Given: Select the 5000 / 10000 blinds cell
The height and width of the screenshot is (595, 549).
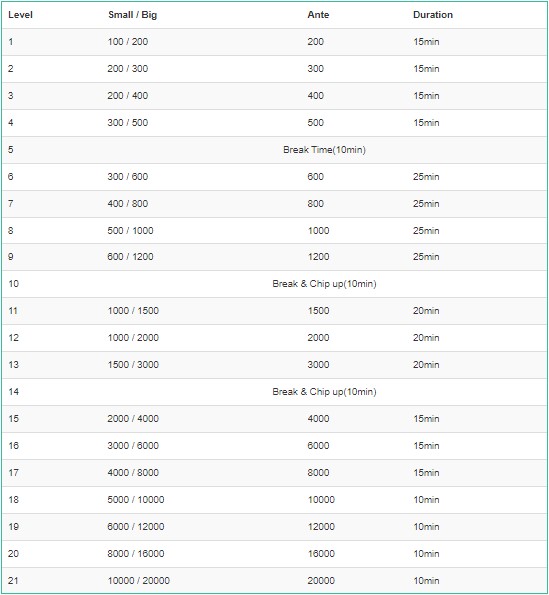Looking at the screenshot, I should [x=135, y=500].
